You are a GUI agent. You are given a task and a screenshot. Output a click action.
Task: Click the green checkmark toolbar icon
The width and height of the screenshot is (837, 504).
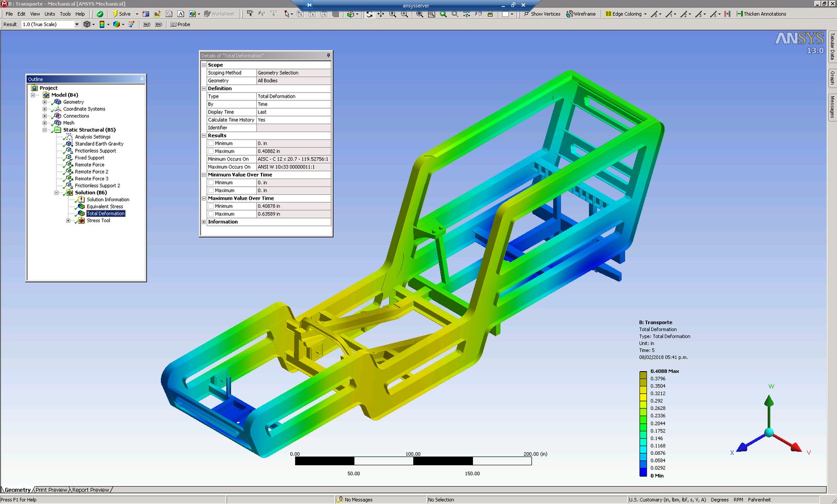click(100, 14)
